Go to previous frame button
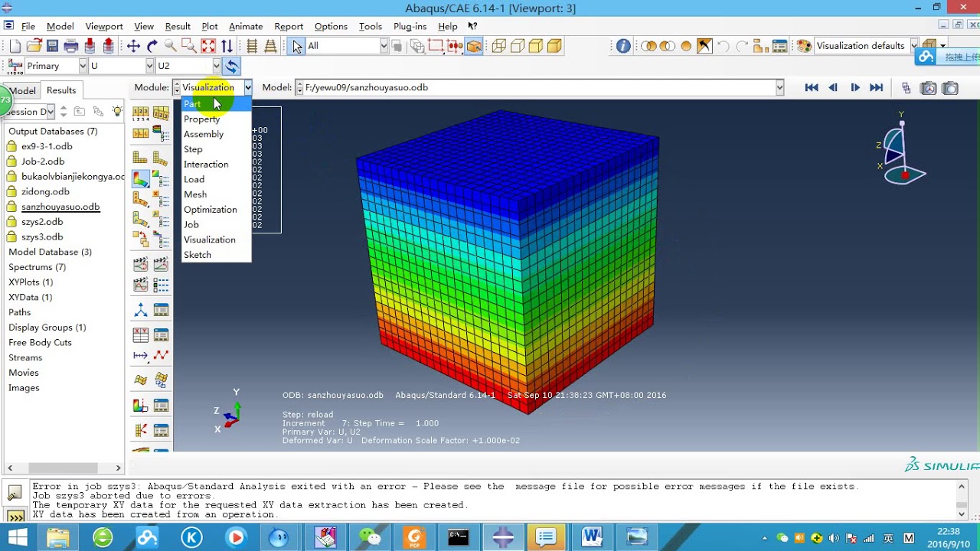The image size is (980, 551). pos(833,88)
